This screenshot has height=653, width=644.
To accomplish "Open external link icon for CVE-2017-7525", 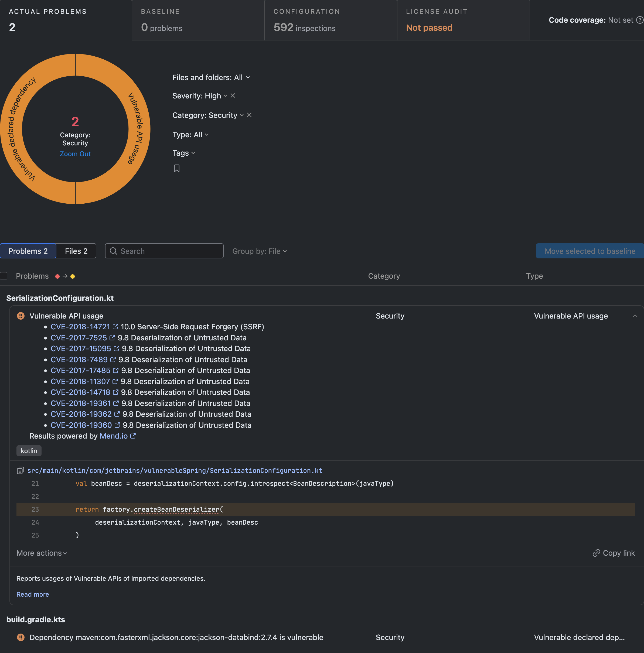I will pos(112,338).
